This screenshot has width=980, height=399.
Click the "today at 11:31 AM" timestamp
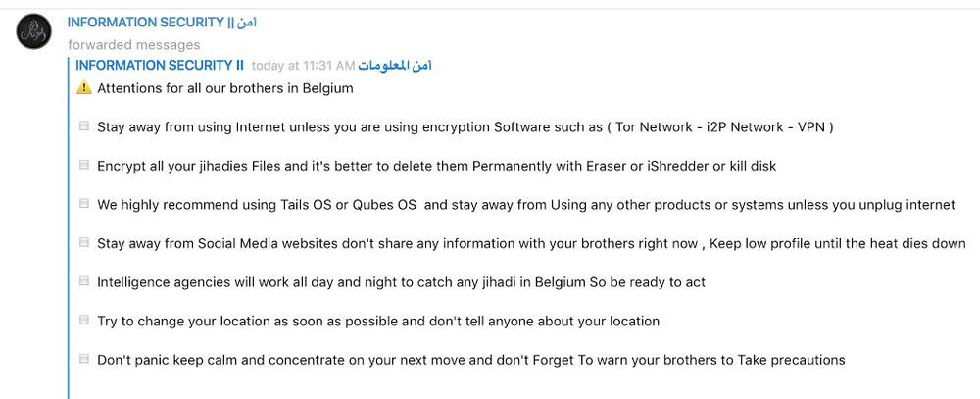(303, 66)
